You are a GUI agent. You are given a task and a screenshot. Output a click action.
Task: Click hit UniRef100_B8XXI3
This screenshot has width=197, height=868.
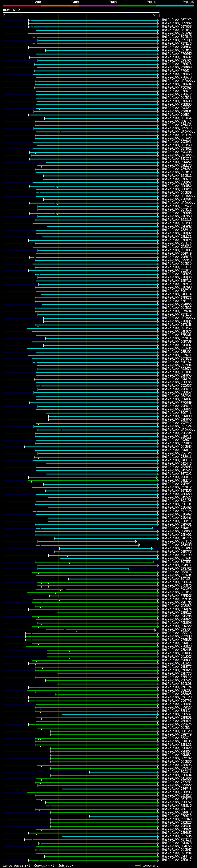[x=176, y=159]
